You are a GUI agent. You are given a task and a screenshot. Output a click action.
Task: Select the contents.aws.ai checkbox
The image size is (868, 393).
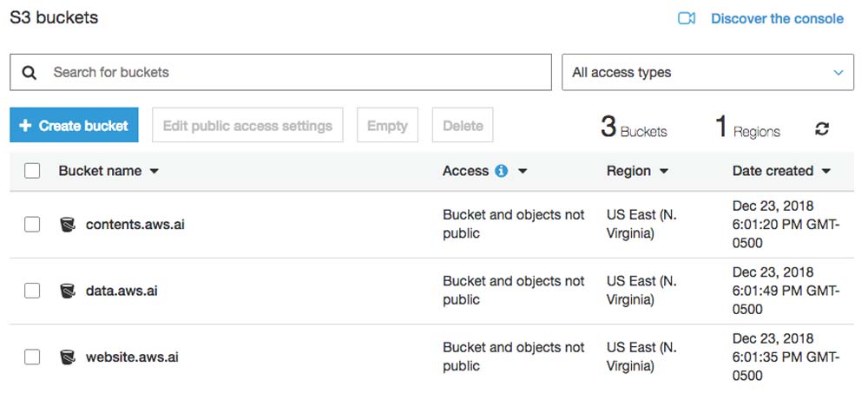[x=32, y=225]
